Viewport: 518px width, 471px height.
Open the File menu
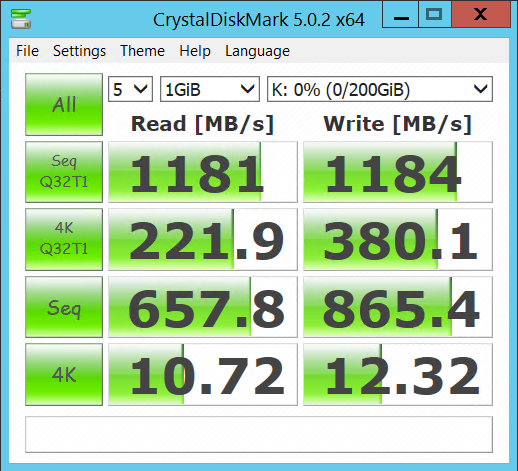pos(27,51)
